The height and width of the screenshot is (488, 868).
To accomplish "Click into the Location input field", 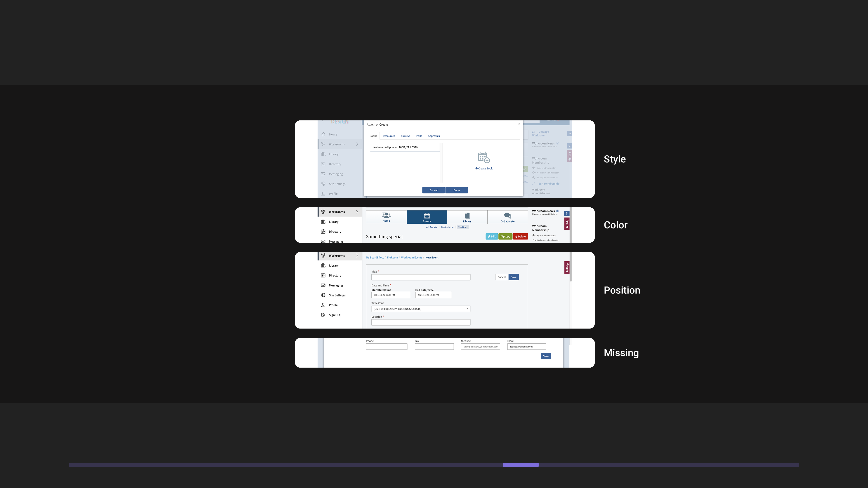I will point(420,322).
